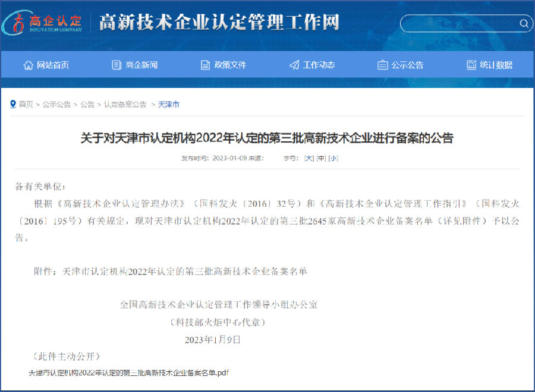This screenshot has width=535, height=392.
Task: Set font size to small [小]
Action: [333, 159]
